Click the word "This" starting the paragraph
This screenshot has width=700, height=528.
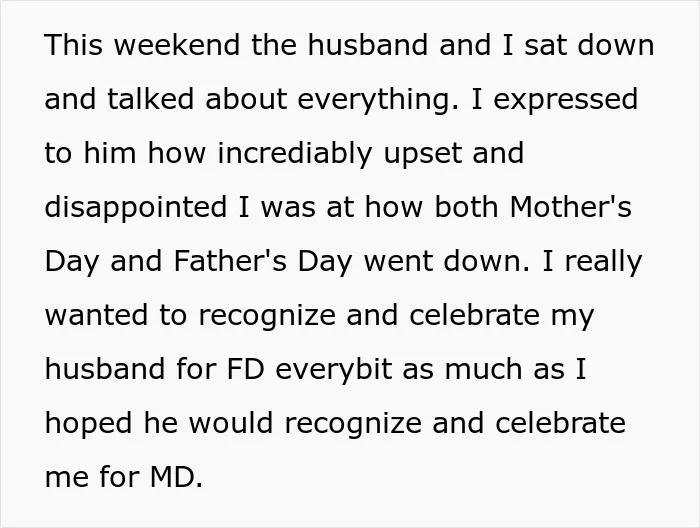tap(74, 45)
